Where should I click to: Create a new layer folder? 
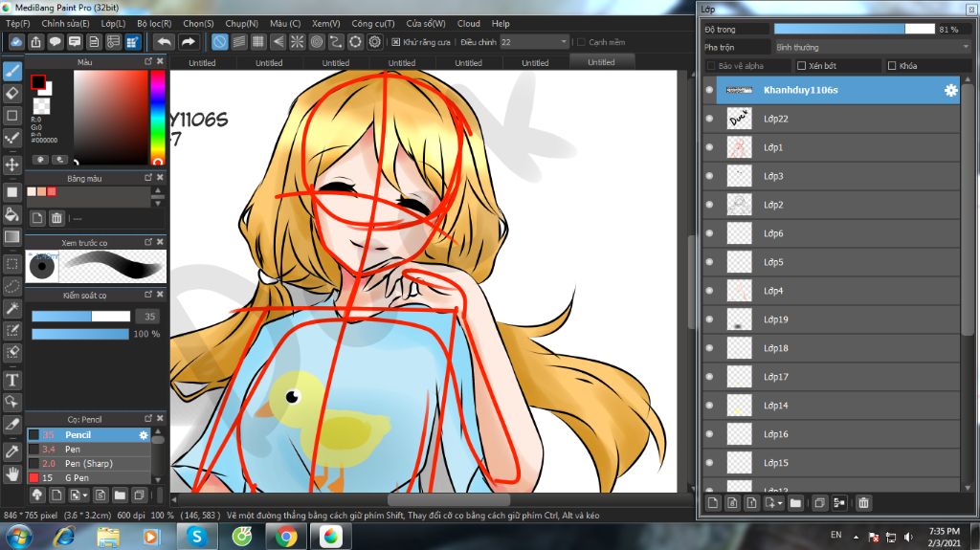point(795,503)
